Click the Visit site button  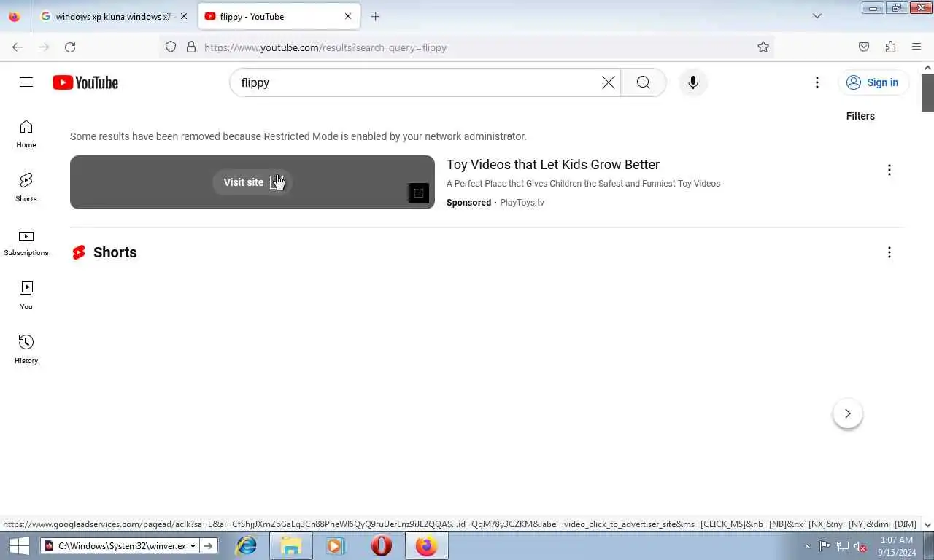(252, 182)
